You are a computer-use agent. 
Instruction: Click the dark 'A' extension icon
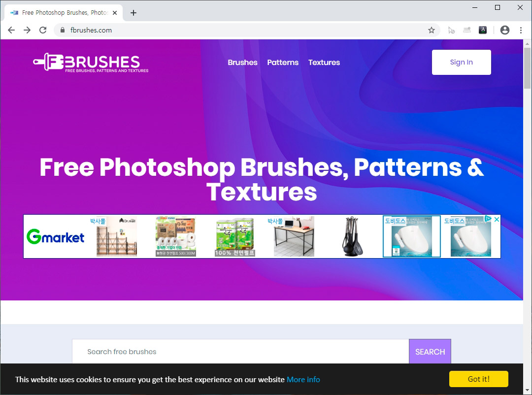482,30
